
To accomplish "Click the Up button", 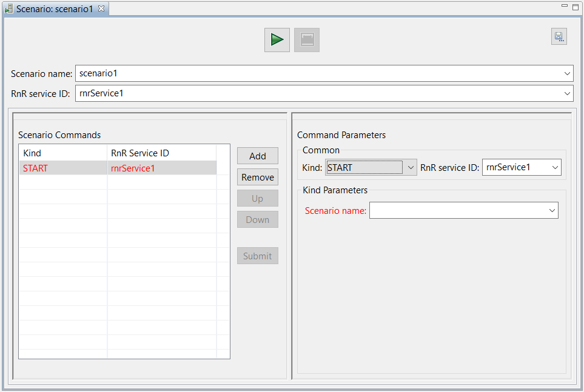I will pos(258,198).
